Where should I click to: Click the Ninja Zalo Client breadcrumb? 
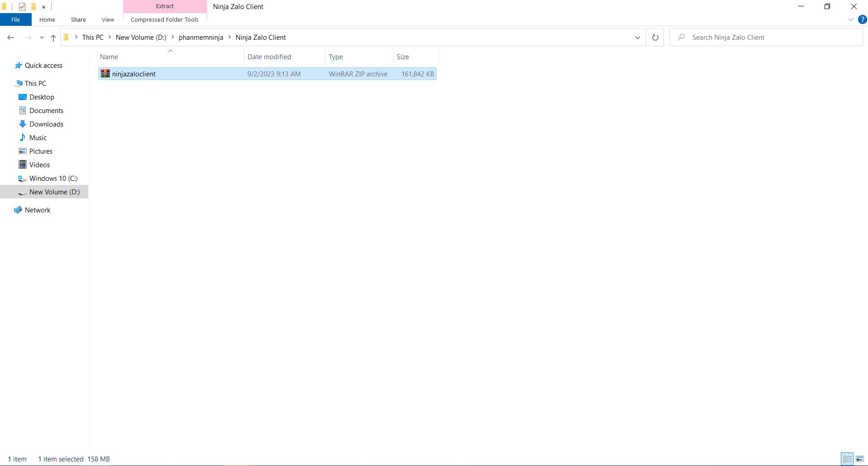point(261,38)
